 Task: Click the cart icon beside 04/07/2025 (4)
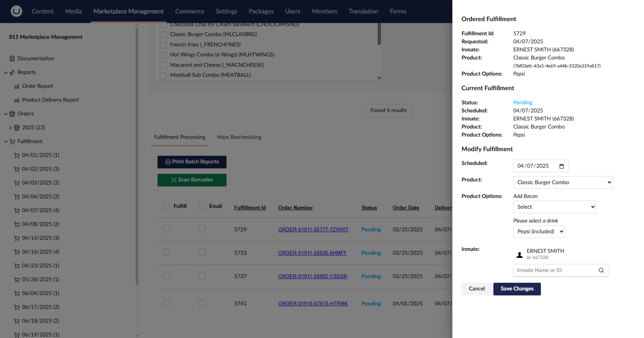pyautogui.click(x=16, y=210)
